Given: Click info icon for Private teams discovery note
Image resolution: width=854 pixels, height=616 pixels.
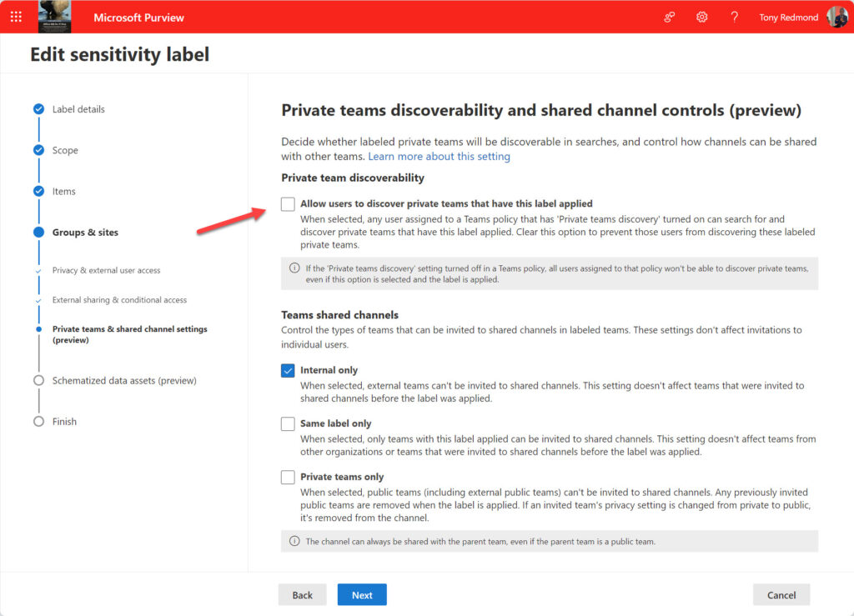Looking at the screenshot, I should 294,268.
